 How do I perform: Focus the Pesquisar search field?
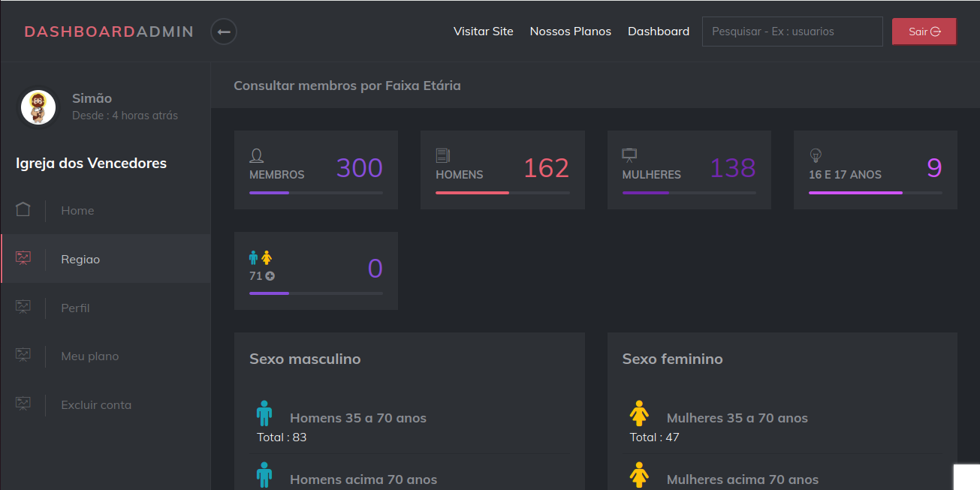click(x=792, y=32)
